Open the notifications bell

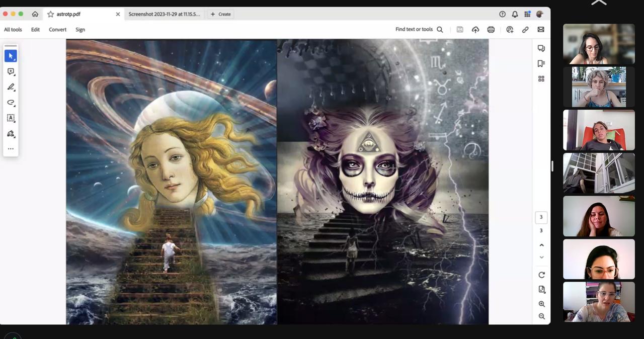515,14
